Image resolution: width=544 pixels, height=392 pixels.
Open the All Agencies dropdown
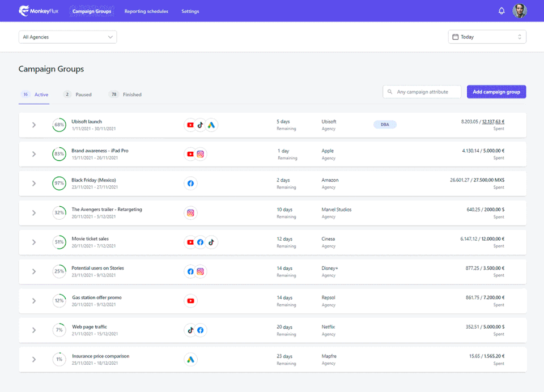coord(67,37)
